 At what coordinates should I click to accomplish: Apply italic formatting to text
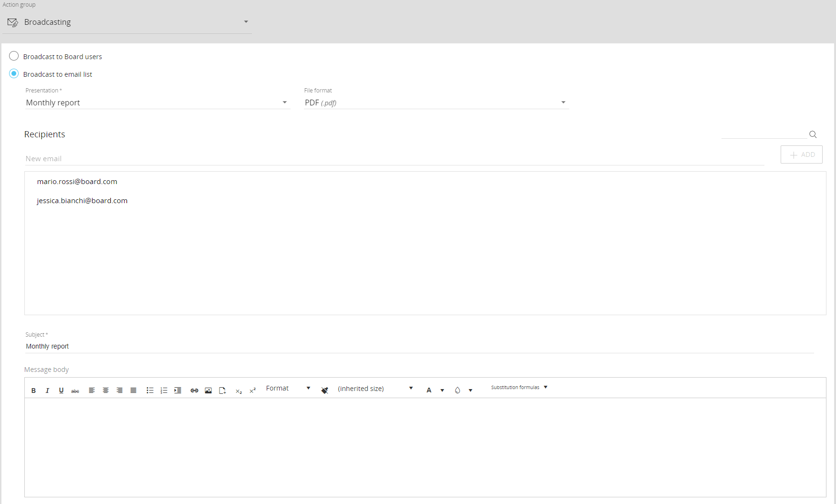pos(47,391)
